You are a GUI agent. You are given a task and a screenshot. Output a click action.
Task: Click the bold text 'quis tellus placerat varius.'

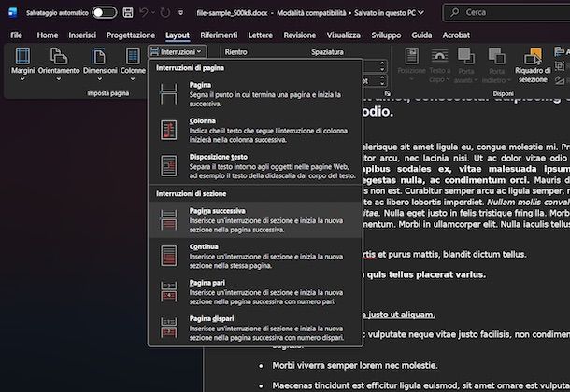click(x=426, y=274)
